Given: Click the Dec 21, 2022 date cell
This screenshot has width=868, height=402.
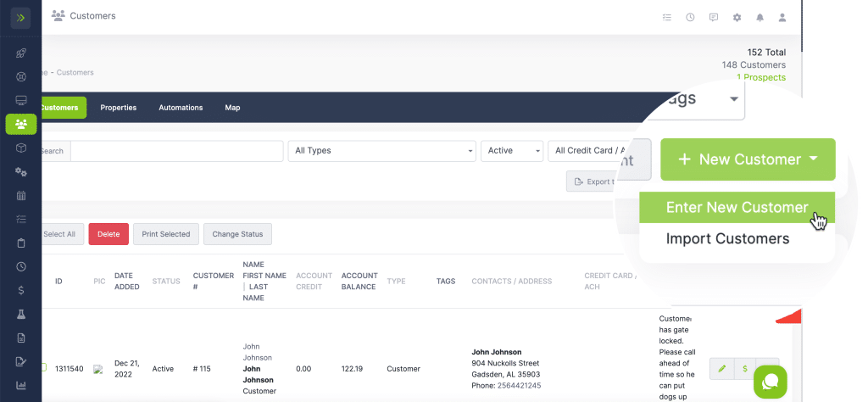Looking at the screenshot, I should 127,369.
